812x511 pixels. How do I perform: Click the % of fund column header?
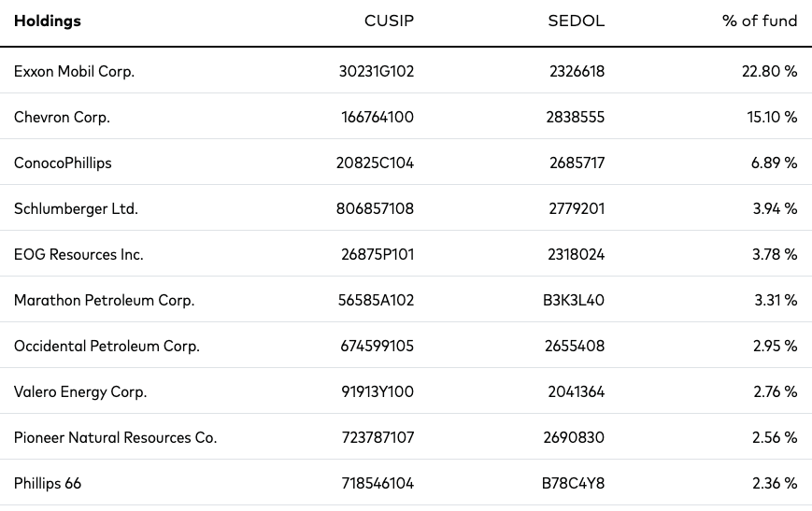coord(759,21)
